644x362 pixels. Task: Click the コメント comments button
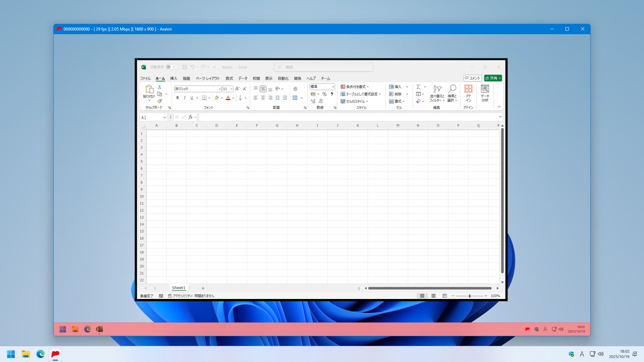coord(473,78)
